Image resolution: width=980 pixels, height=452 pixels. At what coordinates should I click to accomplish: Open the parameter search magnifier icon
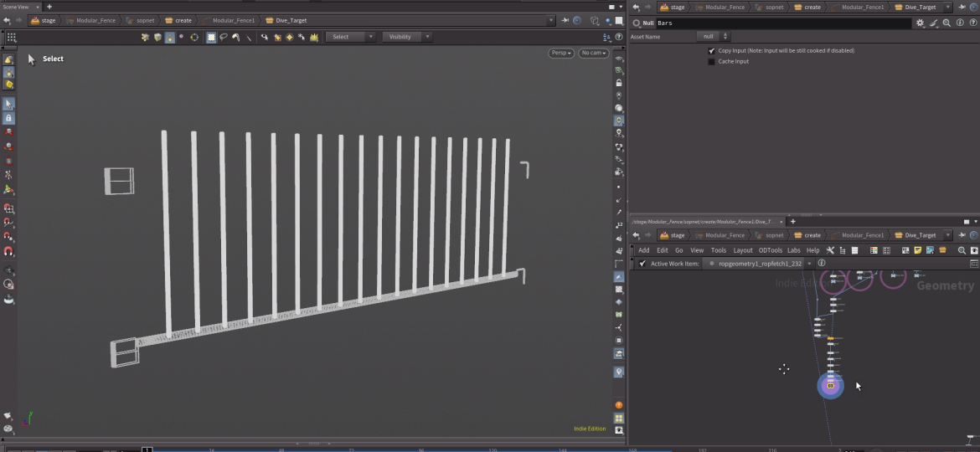tap(946, 23)
